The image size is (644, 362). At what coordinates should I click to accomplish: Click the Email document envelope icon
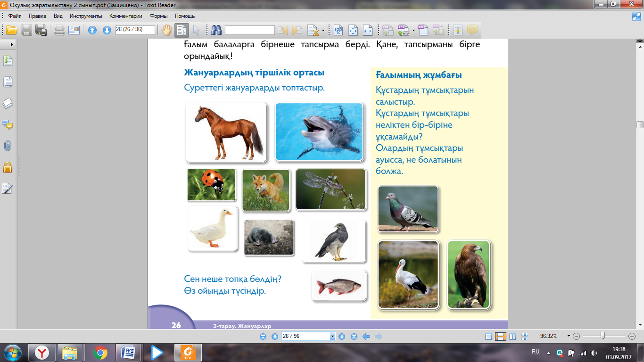pos(74,30)
